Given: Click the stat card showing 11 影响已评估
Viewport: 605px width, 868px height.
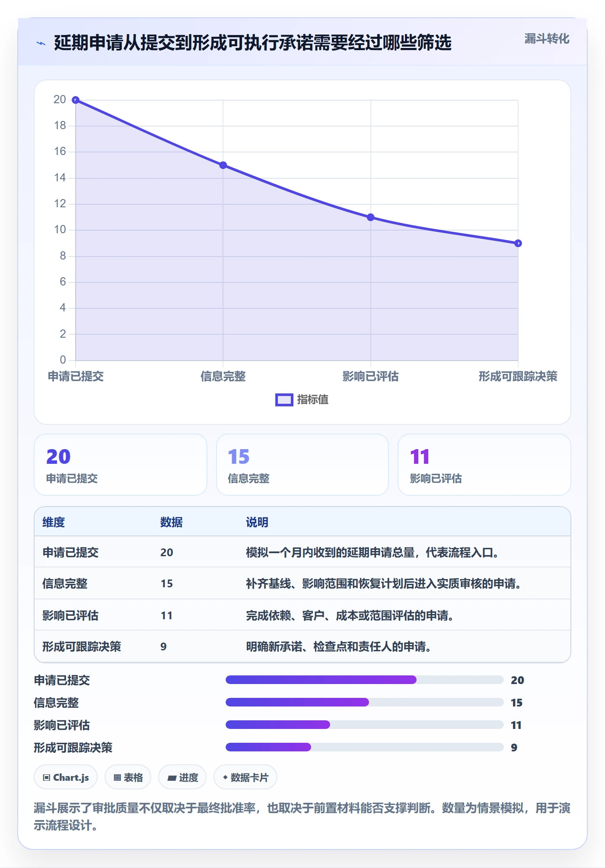Looking at the screenshot, I should [484, 465].
